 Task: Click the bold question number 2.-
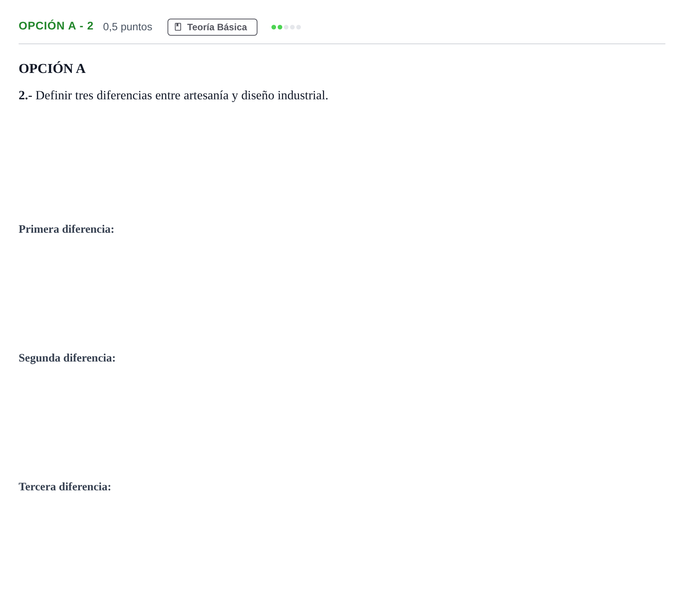[x=26, y=95]
